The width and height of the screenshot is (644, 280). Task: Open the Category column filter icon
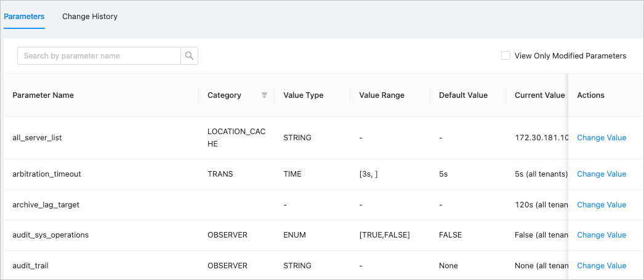tap(264, 95)
